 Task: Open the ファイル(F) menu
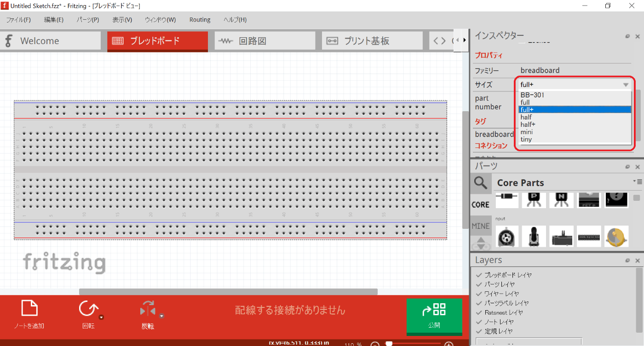point(18,20)
